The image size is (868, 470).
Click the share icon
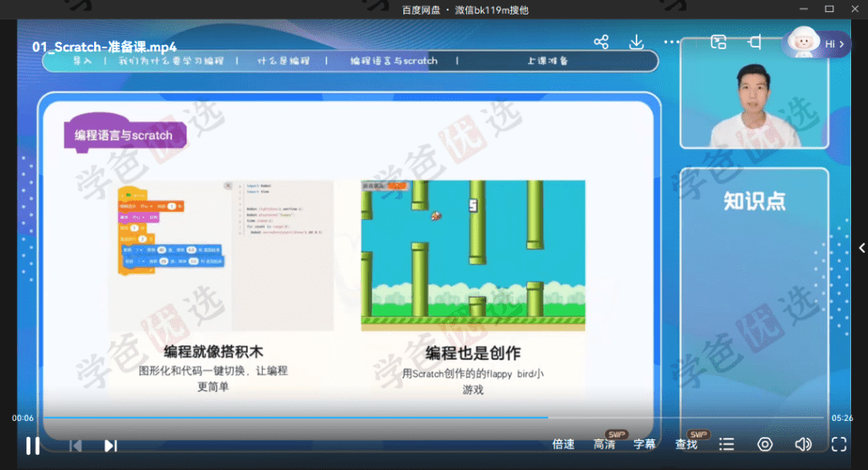coord(601,42)
